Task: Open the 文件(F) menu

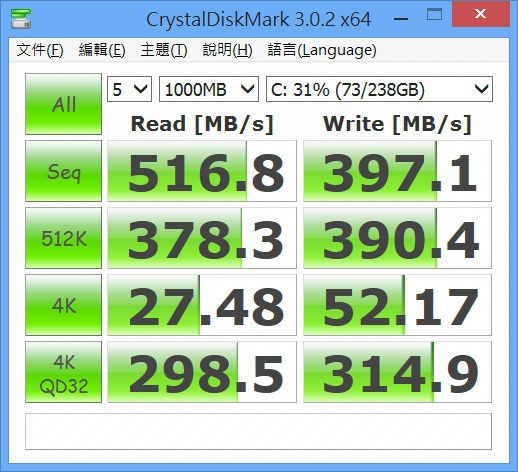Action: (x=40, y=50)
